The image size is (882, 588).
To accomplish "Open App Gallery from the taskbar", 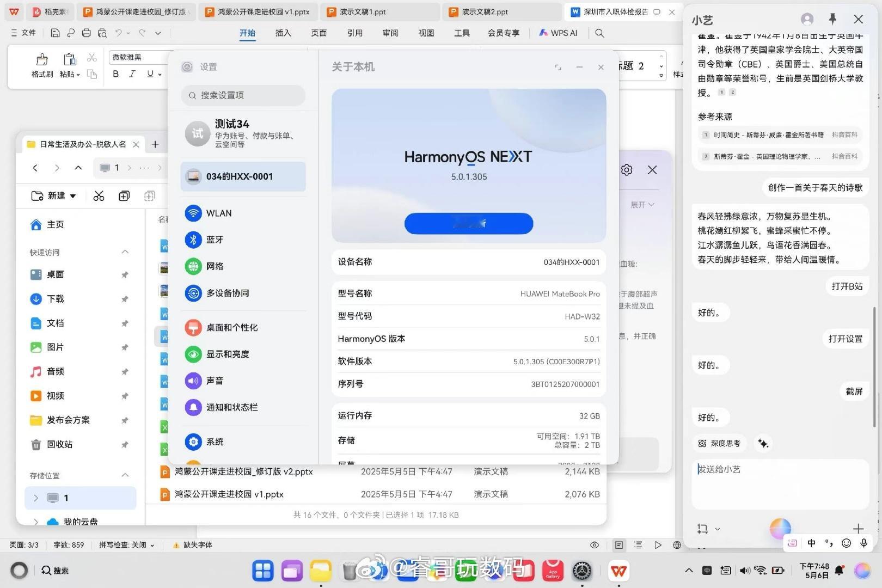I will [553, 571].
